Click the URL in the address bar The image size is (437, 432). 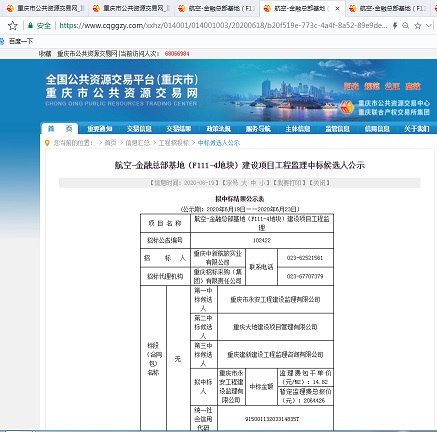click(x=223, y=26)
